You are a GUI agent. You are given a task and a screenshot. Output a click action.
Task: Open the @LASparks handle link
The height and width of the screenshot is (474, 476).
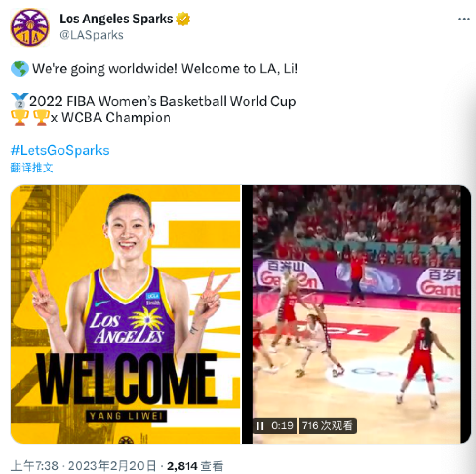click(x=92, y=35)
